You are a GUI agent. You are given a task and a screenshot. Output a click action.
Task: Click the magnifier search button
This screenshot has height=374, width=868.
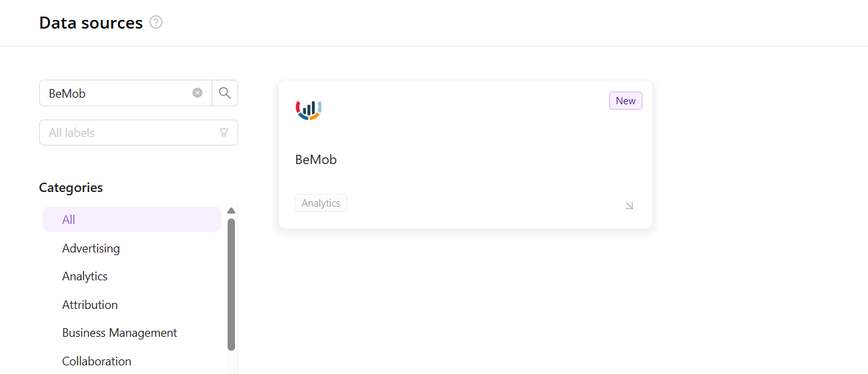[x=225, y=93]
